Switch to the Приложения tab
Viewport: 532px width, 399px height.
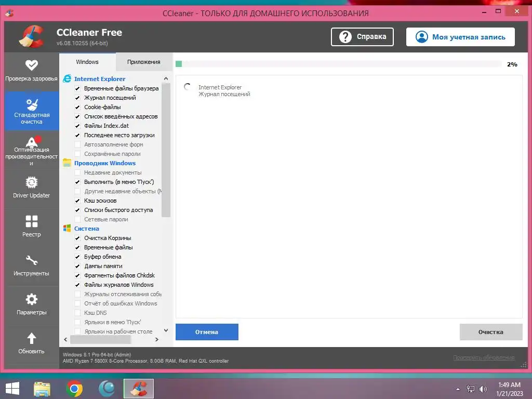144,62
